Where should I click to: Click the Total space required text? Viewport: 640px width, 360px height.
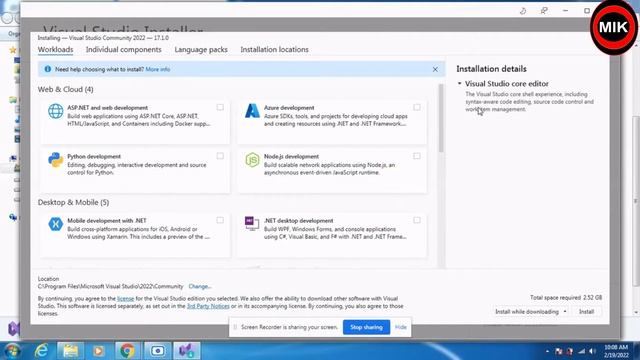(x=566, y=298)
